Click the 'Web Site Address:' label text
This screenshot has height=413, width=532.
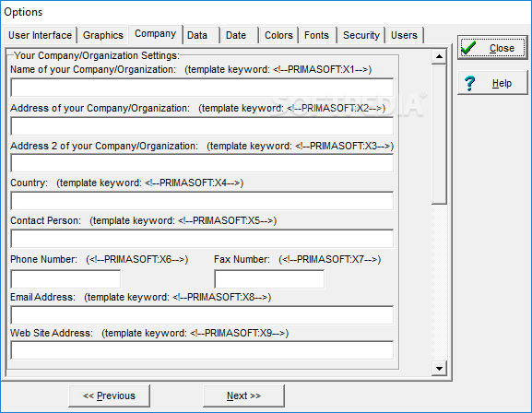point(52,333)
